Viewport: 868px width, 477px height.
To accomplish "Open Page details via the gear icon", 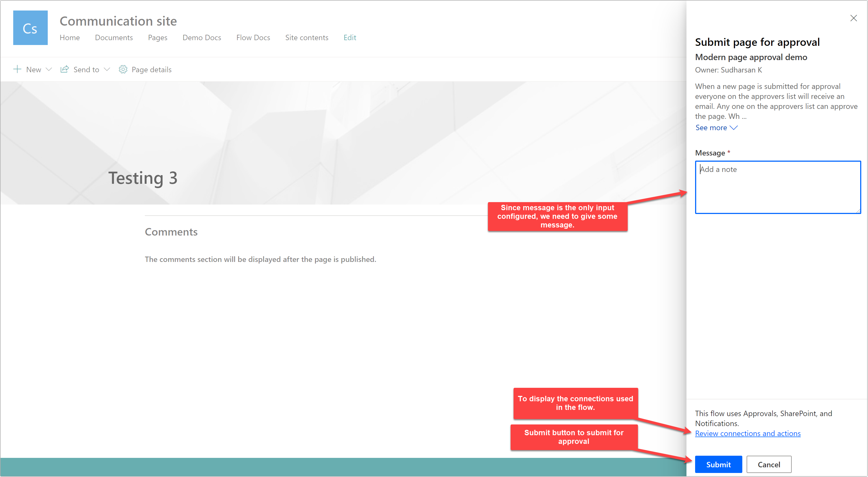I will click(x=123, y=69).
